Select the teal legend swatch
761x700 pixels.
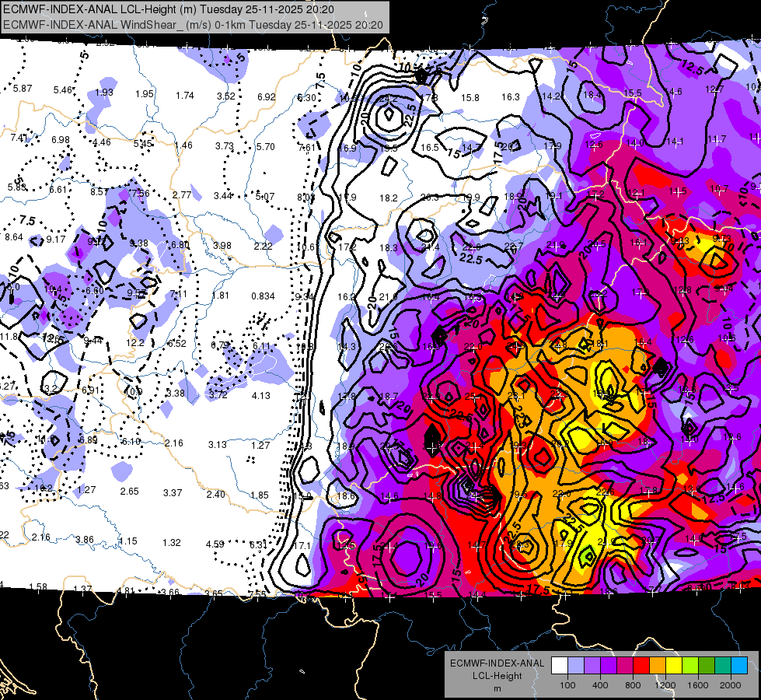pos(723,665)
